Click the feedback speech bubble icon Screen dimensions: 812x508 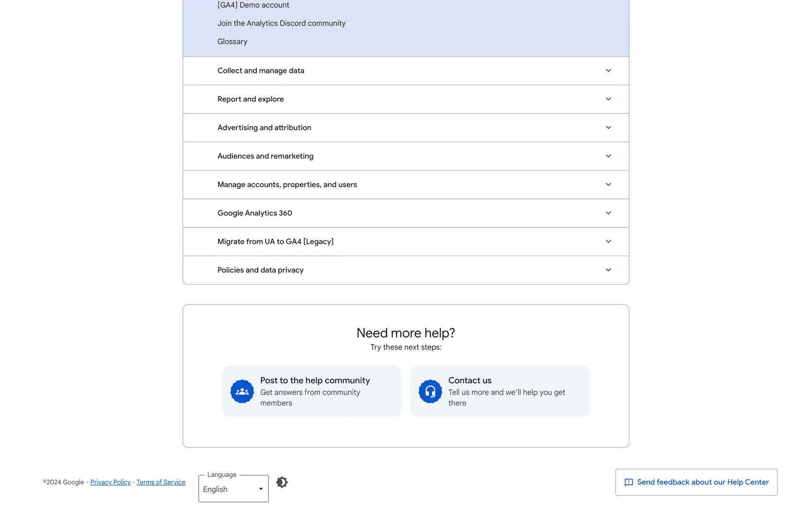[x=628, y=483]
